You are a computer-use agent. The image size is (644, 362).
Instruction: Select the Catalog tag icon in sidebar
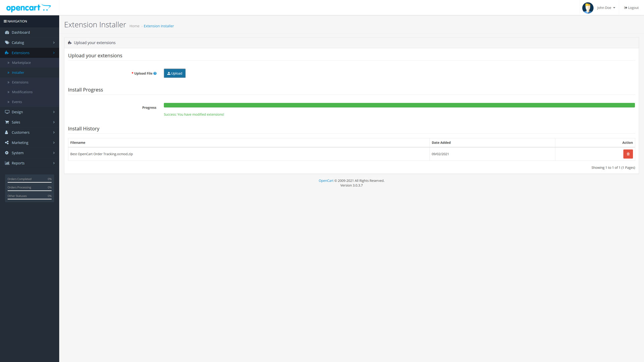[x=7, y=43]
